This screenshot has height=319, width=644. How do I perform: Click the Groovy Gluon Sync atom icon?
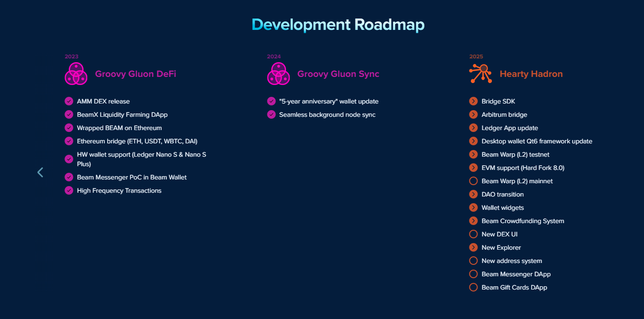pos(278,74)
